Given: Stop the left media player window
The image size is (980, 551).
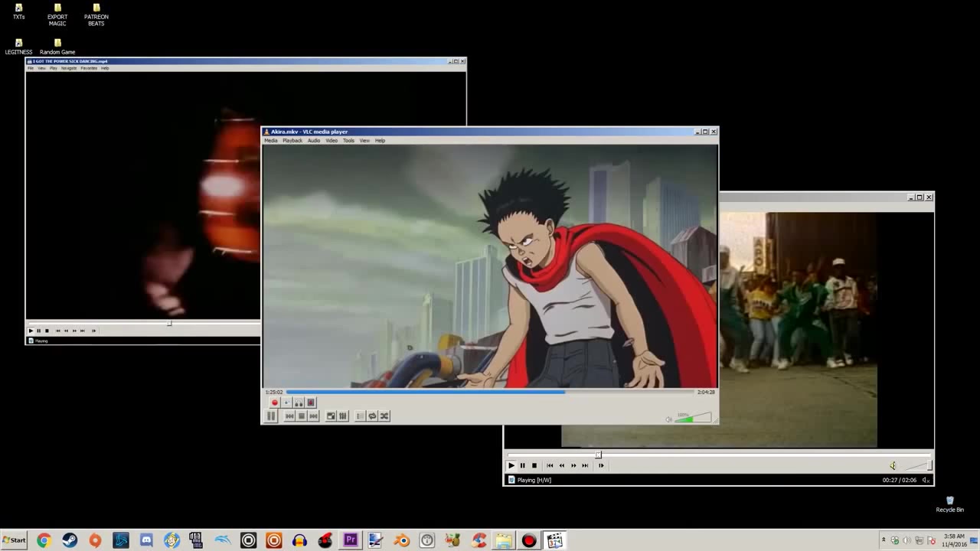Looking at the screenshot, I should click(47, 331).
